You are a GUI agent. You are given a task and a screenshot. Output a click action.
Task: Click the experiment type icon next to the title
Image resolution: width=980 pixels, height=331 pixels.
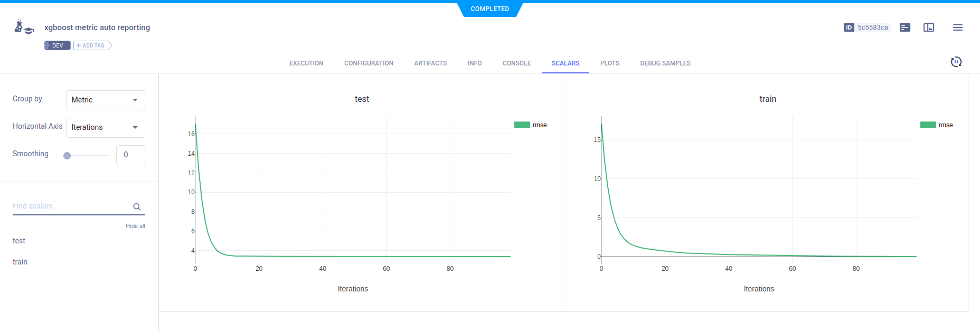(x=23, y=27)
